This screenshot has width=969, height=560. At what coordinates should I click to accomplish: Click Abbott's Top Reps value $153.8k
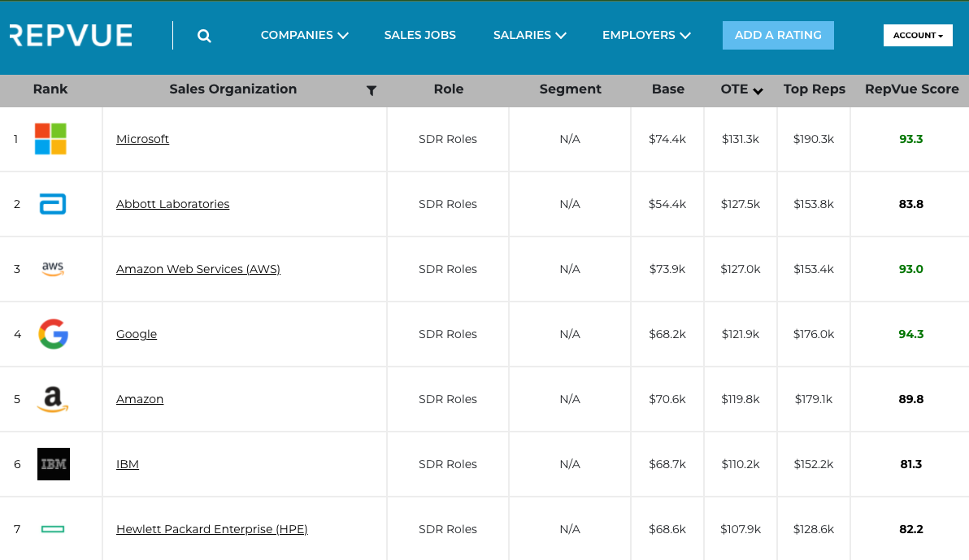[x=814, y=204]
